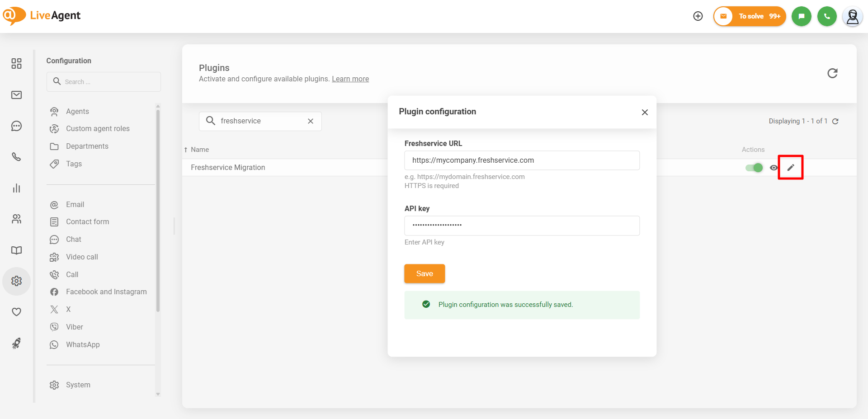Open the Reports bar chart icon

click(x=17, y=188)
